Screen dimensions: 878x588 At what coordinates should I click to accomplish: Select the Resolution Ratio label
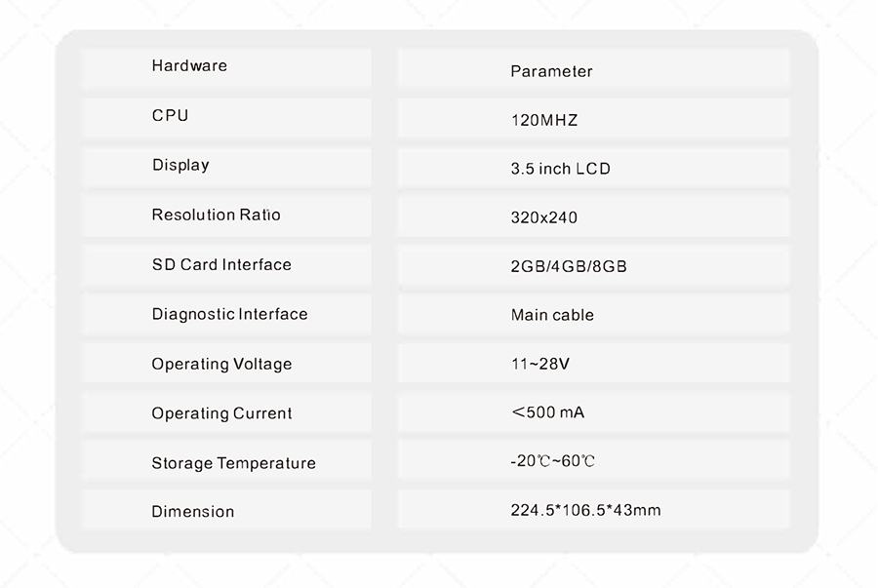point(216,215)
